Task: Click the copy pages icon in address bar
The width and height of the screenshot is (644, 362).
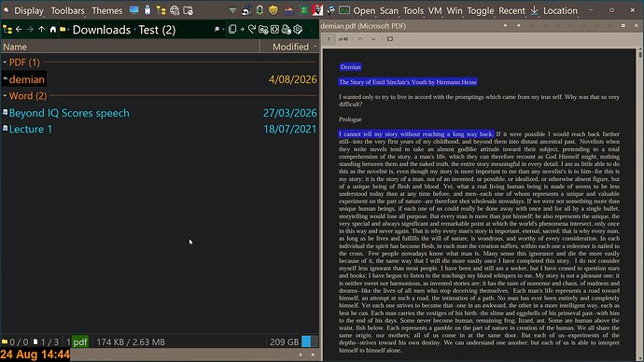Action: tap(232, 30)
